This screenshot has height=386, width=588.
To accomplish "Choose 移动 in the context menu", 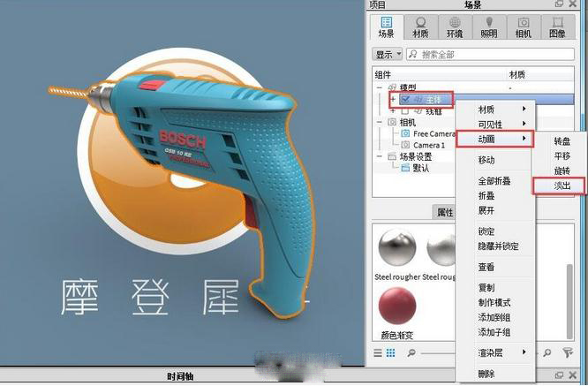I will (495, 160).
